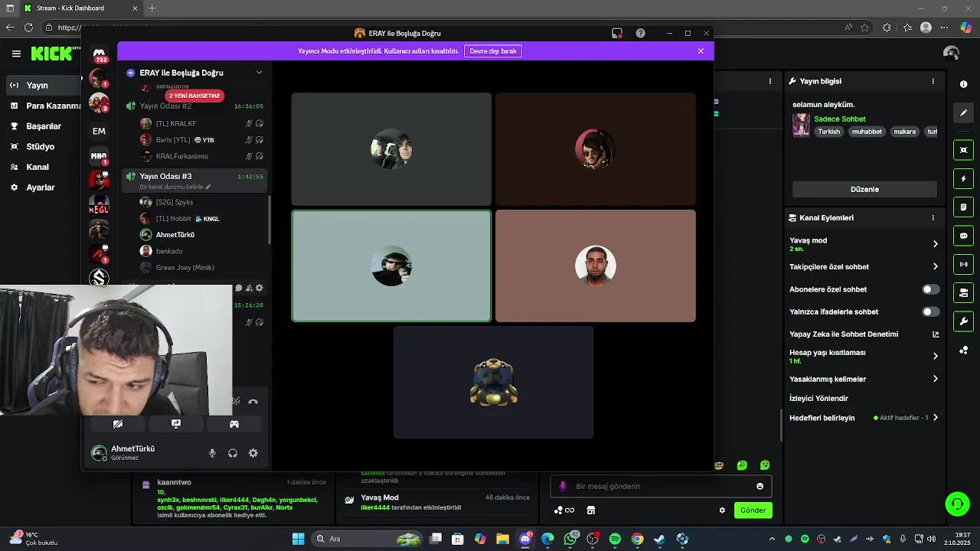Image resolution: width=980 pixels, height=551 pixels.
Task: Click user Green Joey (Minik) in list
Action: tap(185, 267)
